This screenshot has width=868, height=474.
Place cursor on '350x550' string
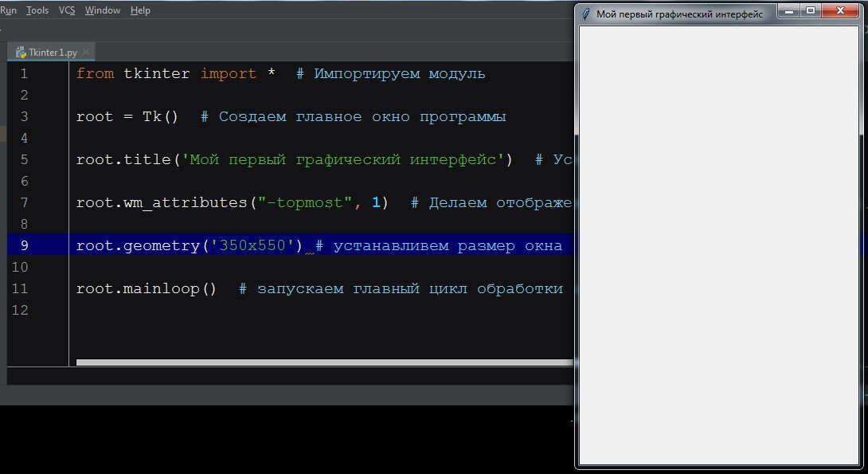[x=252, y=245]
